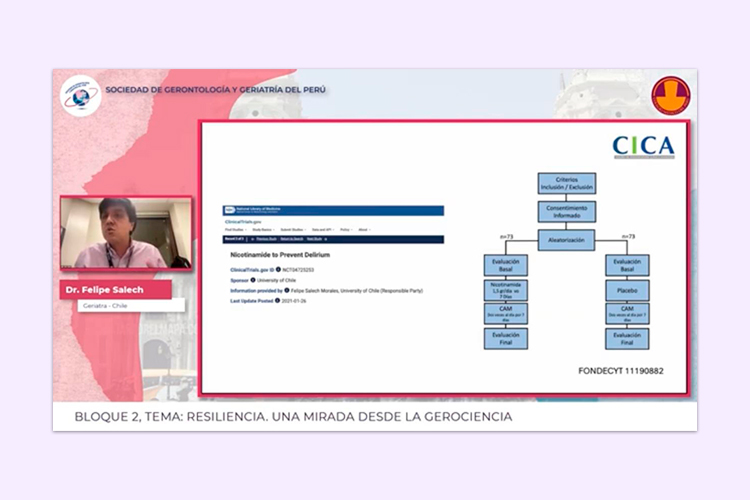Click the Aleatorización flowchart box

pyautogui.click(x=567, y=239)
